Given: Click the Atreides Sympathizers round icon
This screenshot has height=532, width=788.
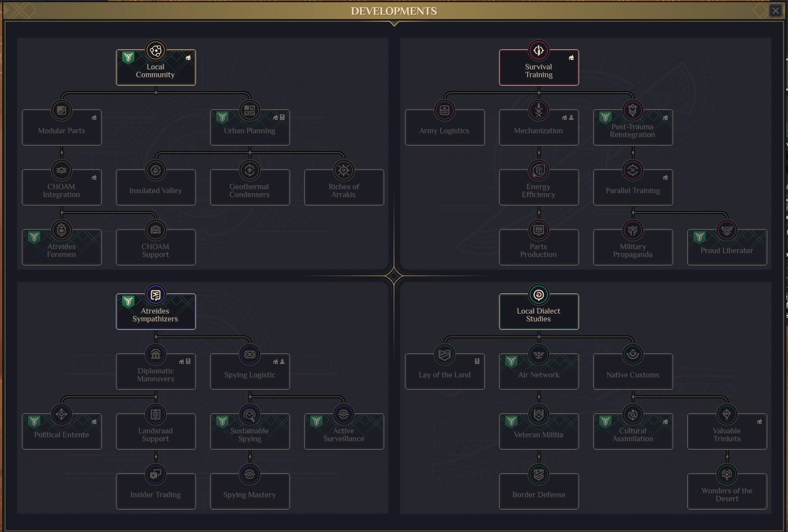Looking at the screenshot, I should pos(156,295).
